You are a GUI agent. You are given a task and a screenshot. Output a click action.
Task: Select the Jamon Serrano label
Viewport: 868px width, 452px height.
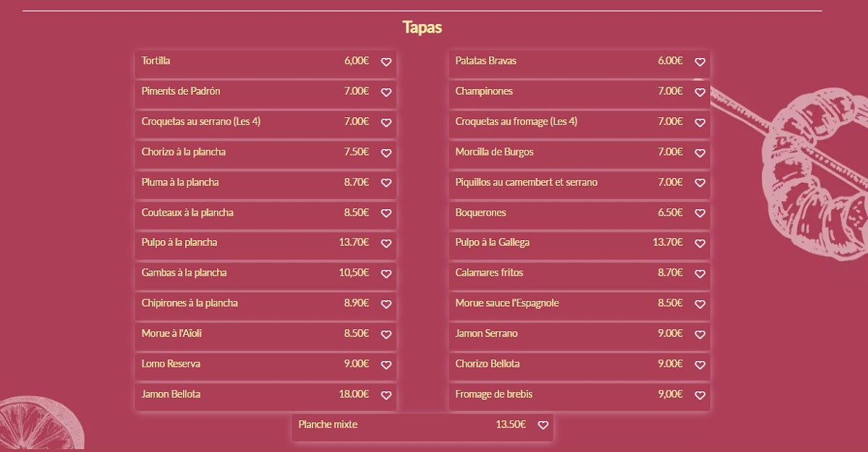(x=487, y=333)
